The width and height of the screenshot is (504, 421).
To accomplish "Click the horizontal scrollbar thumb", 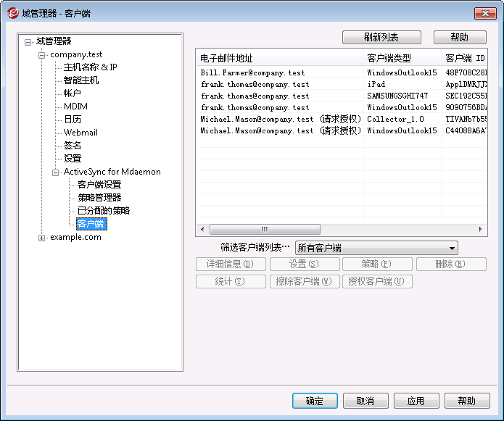I will click(x=265, y=229).
